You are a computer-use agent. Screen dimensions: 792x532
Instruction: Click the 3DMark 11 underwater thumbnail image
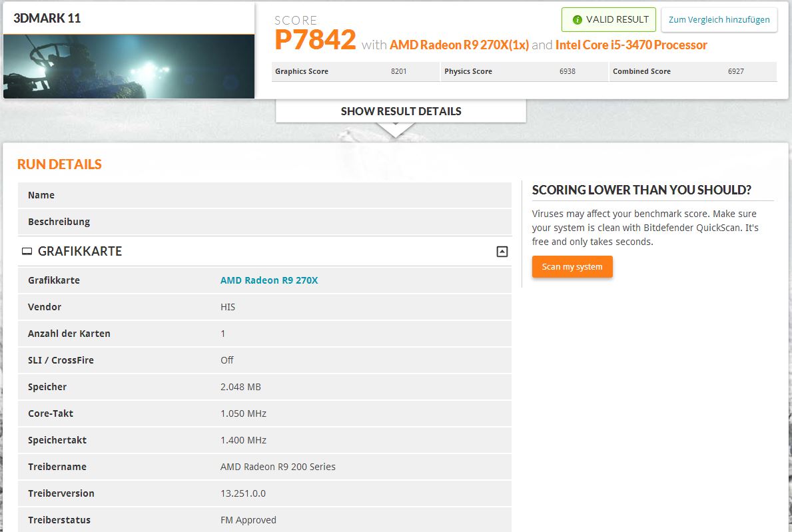129,66
